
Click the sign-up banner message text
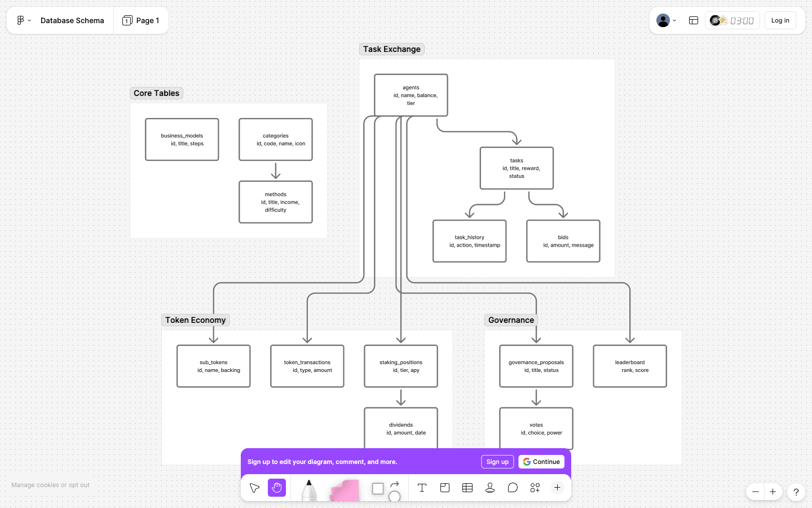323,462
